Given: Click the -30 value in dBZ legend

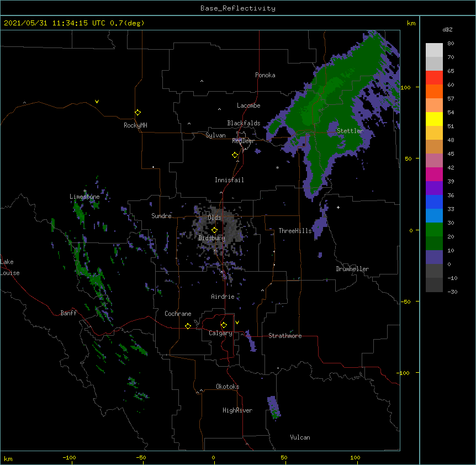Looking at the screenshot, I should (452, 292).
